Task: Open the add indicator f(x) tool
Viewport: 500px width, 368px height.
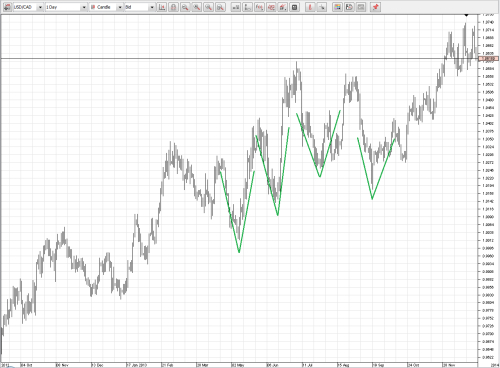Action: tap(259, 7)
